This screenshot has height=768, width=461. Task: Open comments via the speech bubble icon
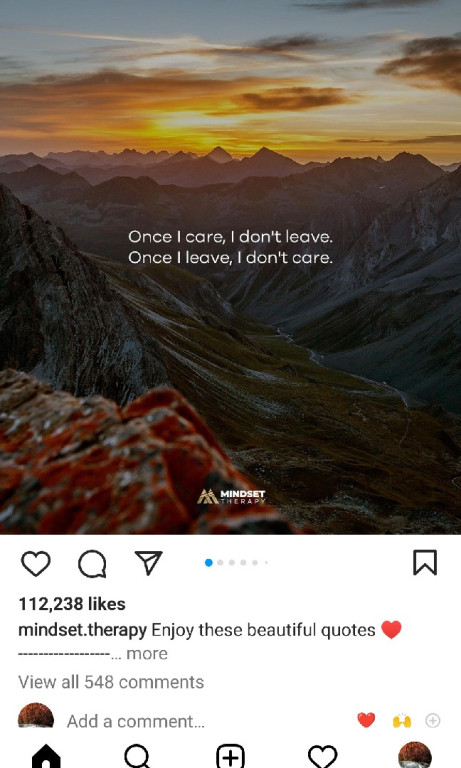92,564
